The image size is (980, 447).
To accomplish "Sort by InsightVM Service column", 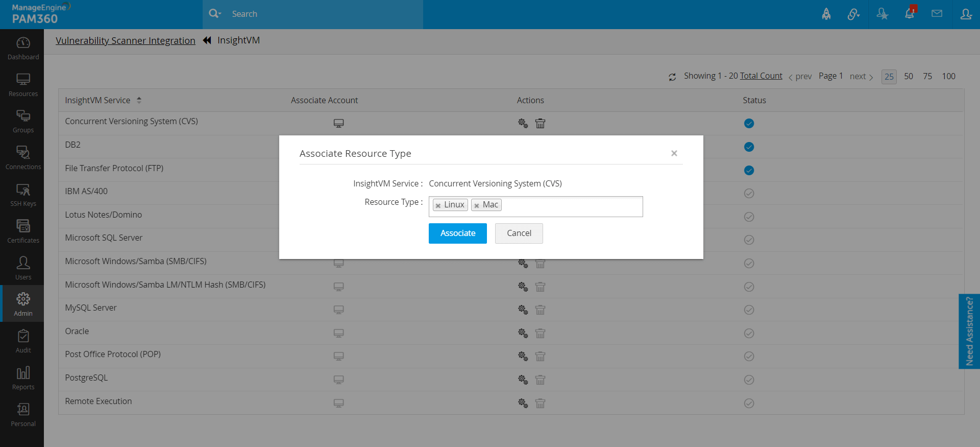I will pos(139,101).
